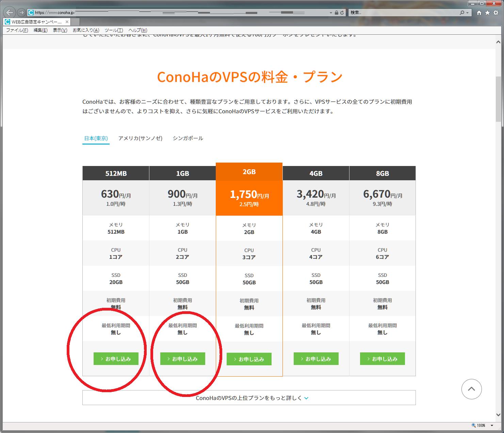Click the CPU 2コア cell
Screen dimensions: 504x433
click(183, 253)
